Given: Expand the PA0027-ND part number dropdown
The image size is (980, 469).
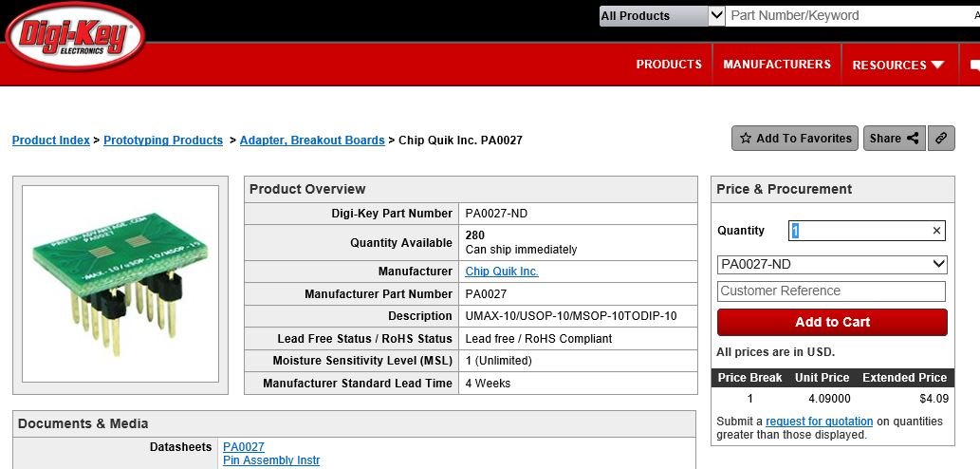Looking at the screenshot, I should pyautogui.click(x=832, y=265).
